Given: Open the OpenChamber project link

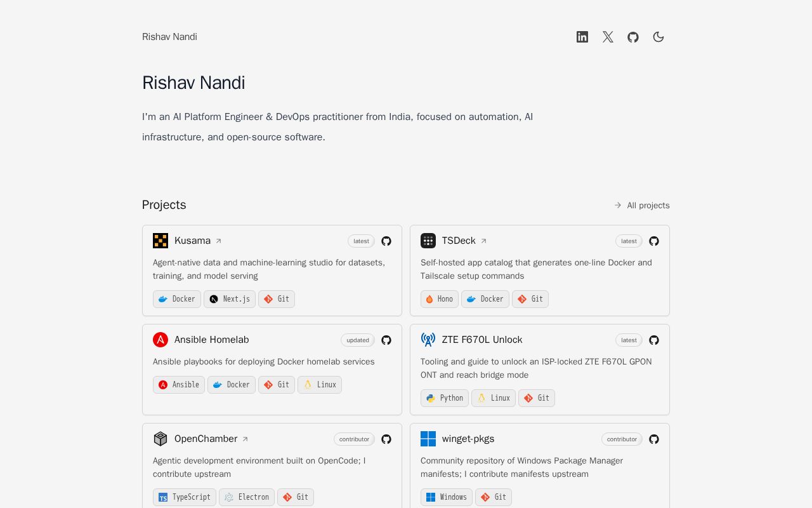Looking at the screenshot, I should [x=211, y=439].
